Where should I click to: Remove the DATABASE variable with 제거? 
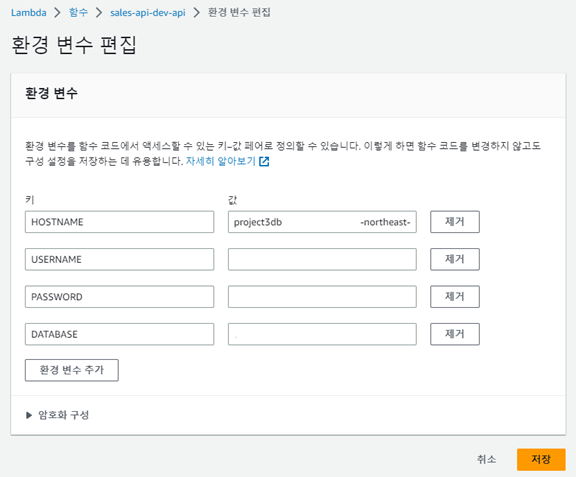click(x=455, y=334)
